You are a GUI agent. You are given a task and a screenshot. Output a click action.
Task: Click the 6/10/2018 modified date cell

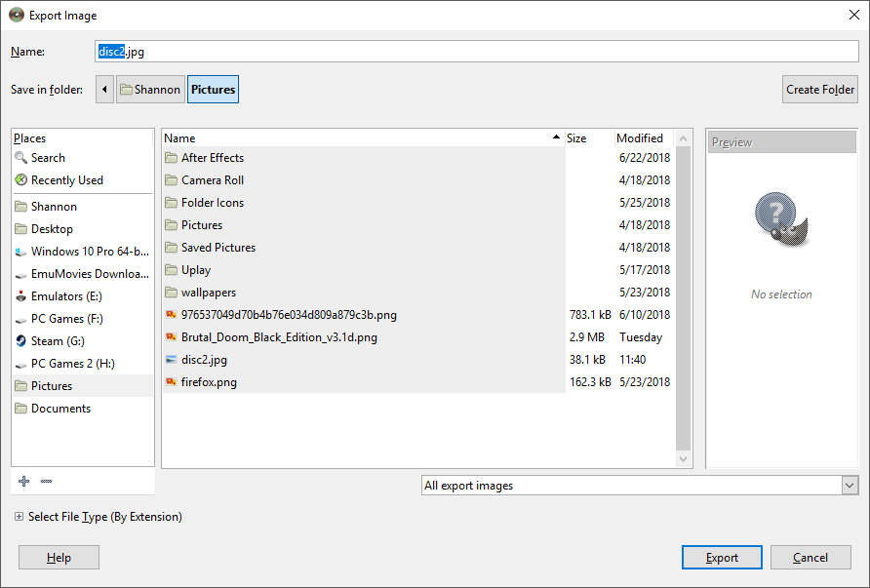(645, 315)
